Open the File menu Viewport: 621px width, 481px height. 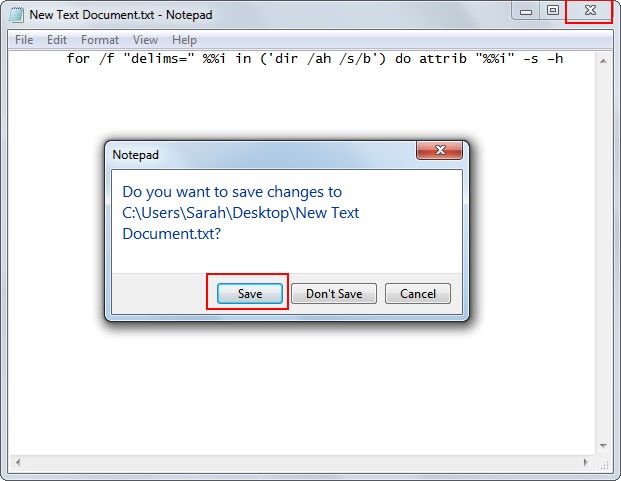(24, 40)
